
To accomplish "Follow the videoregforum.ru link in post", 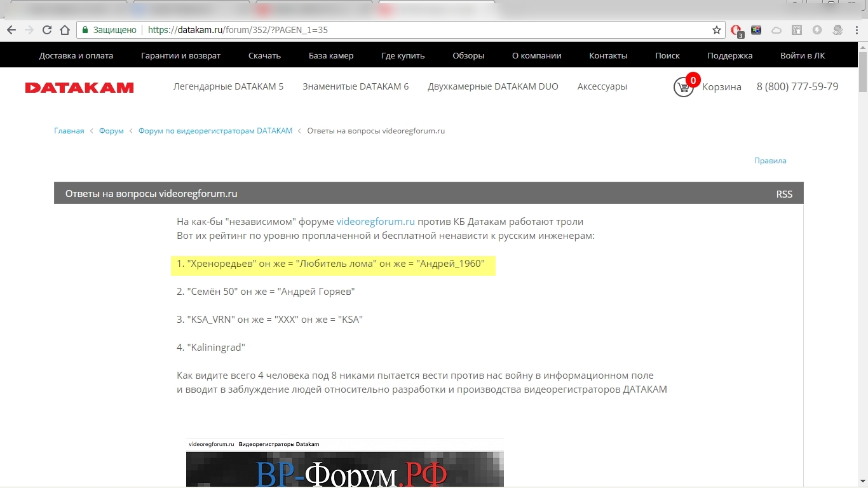I will click(x=376, y=222).
